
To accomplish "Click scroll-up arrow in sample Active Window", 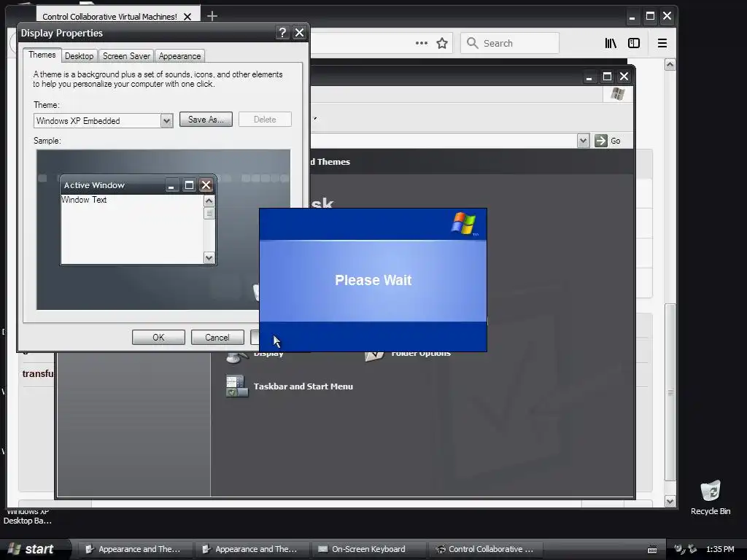I will (x=209, y=201).
